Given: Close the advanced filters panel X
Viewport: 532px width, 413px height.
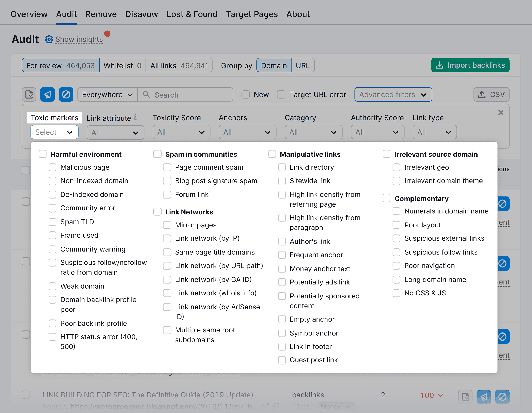Looking at the screenshot, I should (x=501, y=112).
